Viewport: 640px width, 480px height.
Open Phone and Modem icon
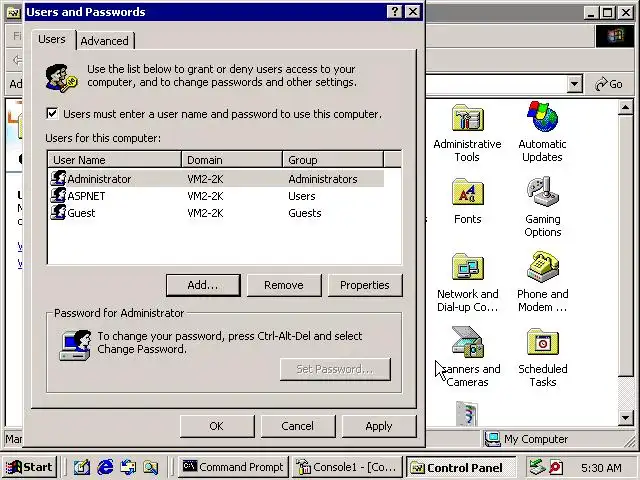(x=542, y=267)
